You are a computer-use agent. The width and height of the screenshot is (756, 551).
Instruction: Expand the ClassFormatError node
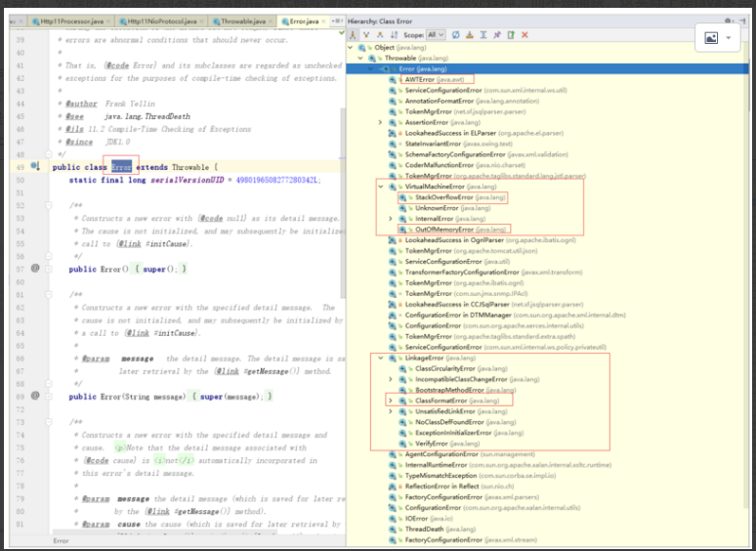coord(391,401)
